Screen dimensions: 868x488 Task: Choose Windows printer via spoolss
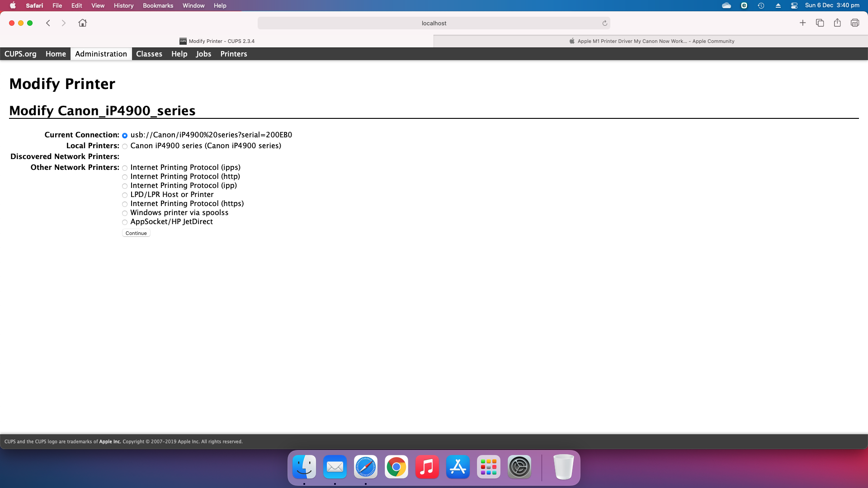125,213
